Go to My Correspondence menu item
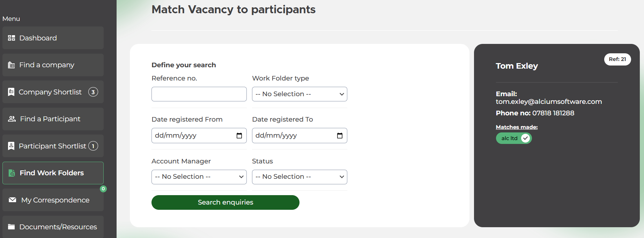Viewport: 644px width, 238px height. pos(55,200)
